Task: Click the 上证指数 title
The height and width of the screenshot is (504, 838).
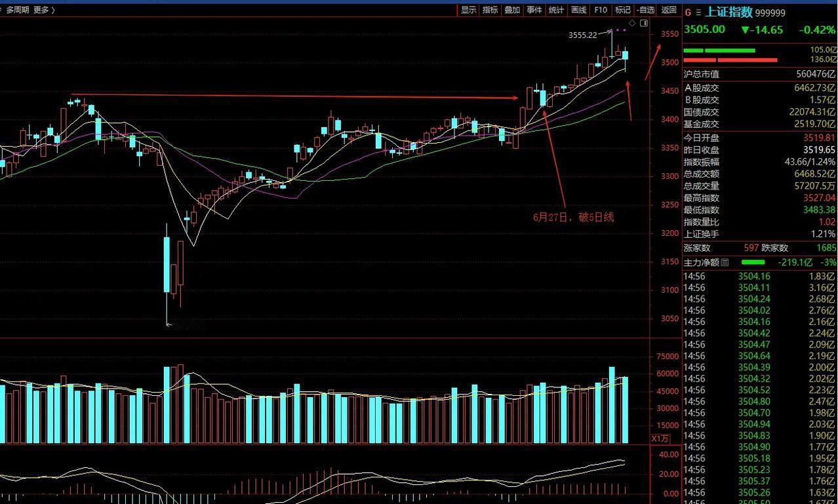Action: point(729,12)
